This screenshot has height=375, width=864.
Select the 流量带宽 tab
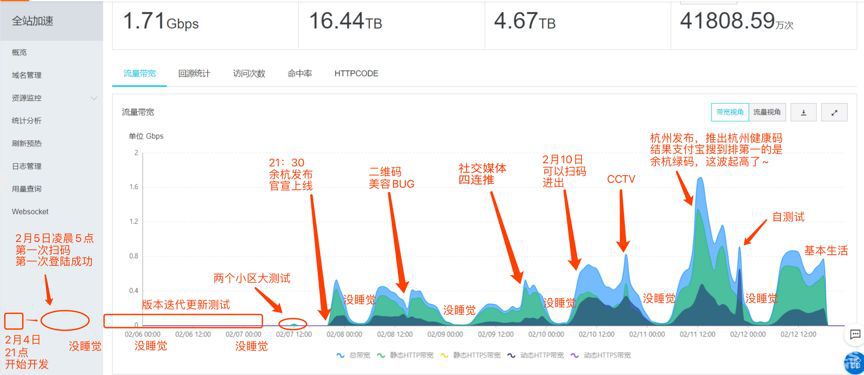(x=139, y=73)
